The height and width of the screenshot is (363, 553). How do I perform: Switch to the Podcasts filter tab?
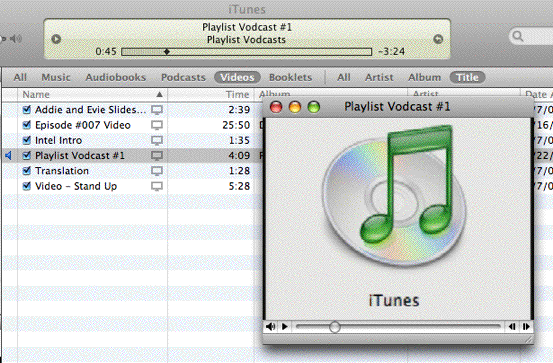pos(183,77)
